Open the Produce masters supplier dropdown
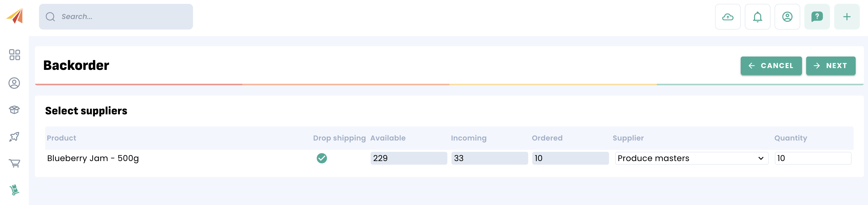The width and height of the screenshot is (868, 205). (x=691, y=158)
